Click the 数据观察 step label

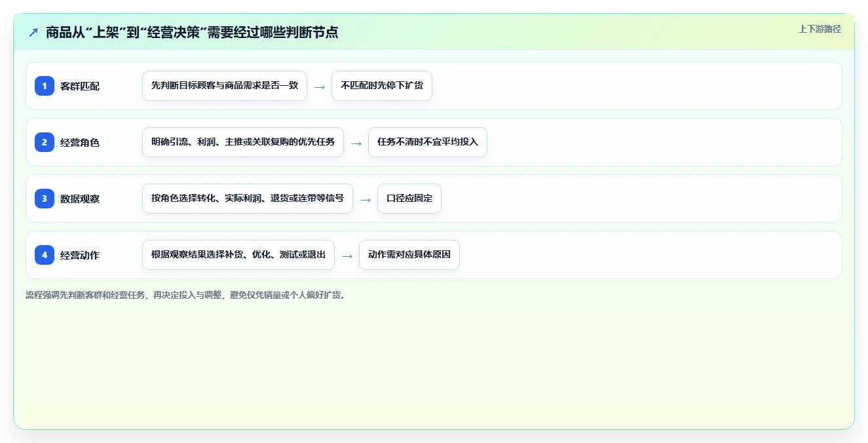click(80, 199)
